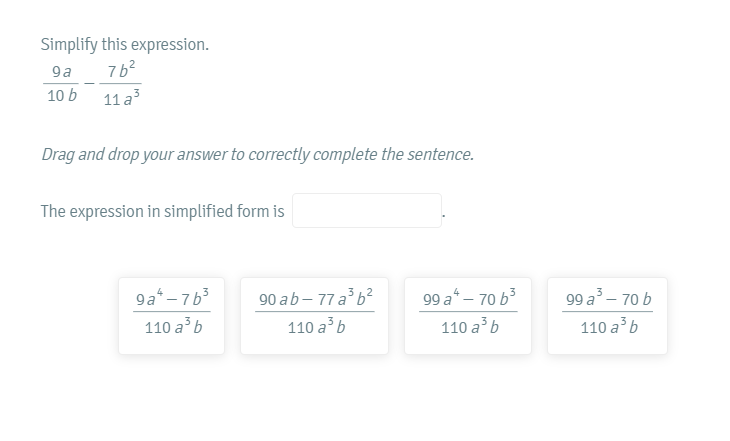Click the numerator 99a³ − 70b
Screen dimensions: 730x441
click(x=607, y=299)
